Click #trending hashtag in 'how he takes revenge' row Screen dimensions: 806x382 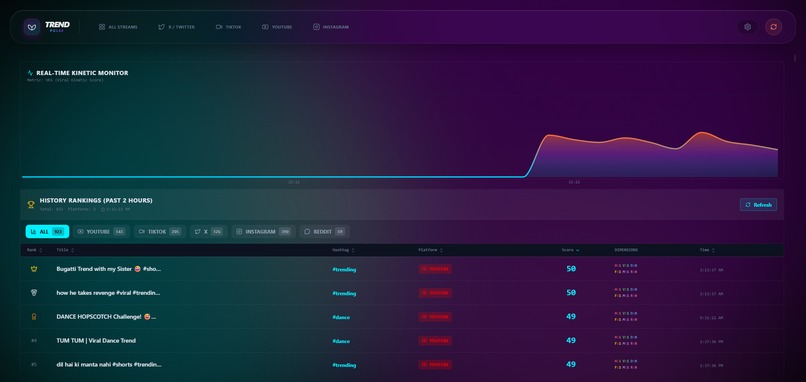tap(344, 293)
